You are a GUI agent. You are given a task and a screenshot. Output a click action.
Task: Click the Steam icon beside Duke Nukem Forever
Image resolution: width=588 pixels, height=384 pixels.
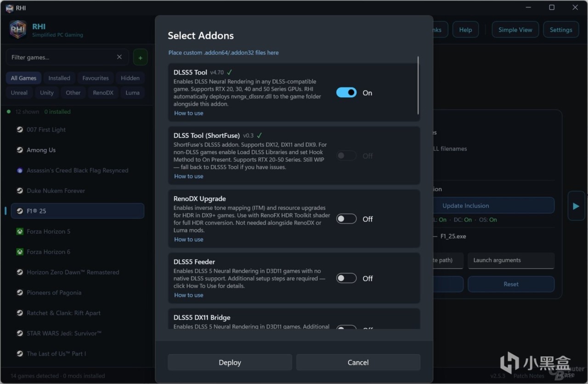coord(20,191)
